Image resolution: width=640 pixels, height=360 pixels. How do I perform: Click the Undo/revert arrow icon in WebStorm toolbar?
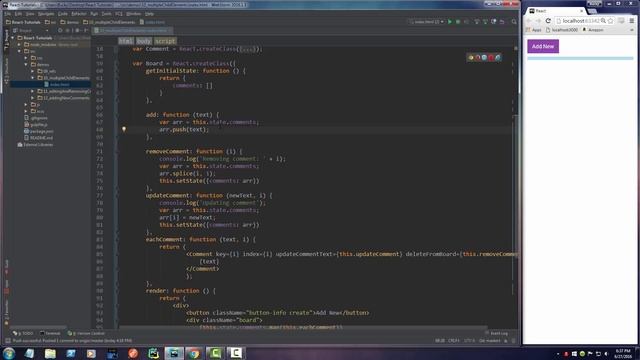coord(502,22)
